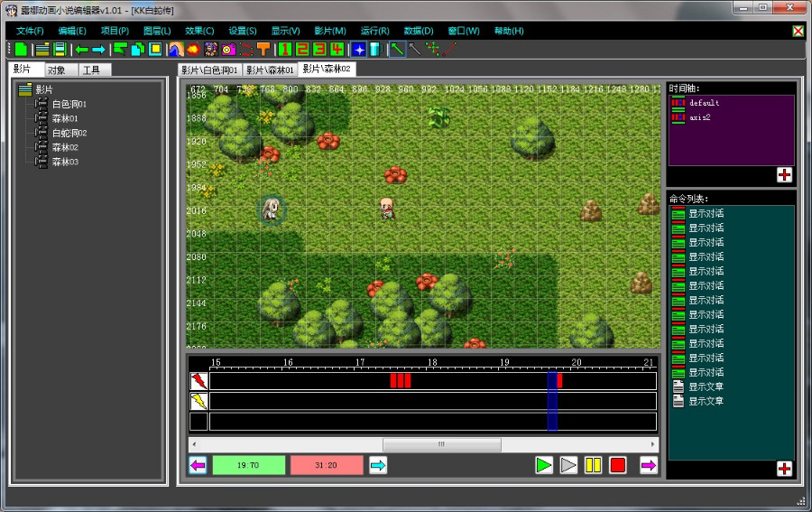Select the last 显示文章 command
Screen dimensions: 812x512
(706, 401)
